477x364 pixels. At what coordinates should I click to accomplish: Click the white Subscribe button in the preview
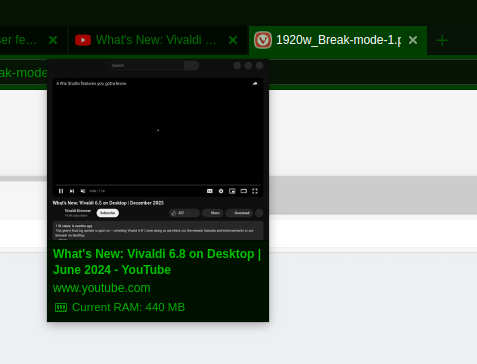108,213
